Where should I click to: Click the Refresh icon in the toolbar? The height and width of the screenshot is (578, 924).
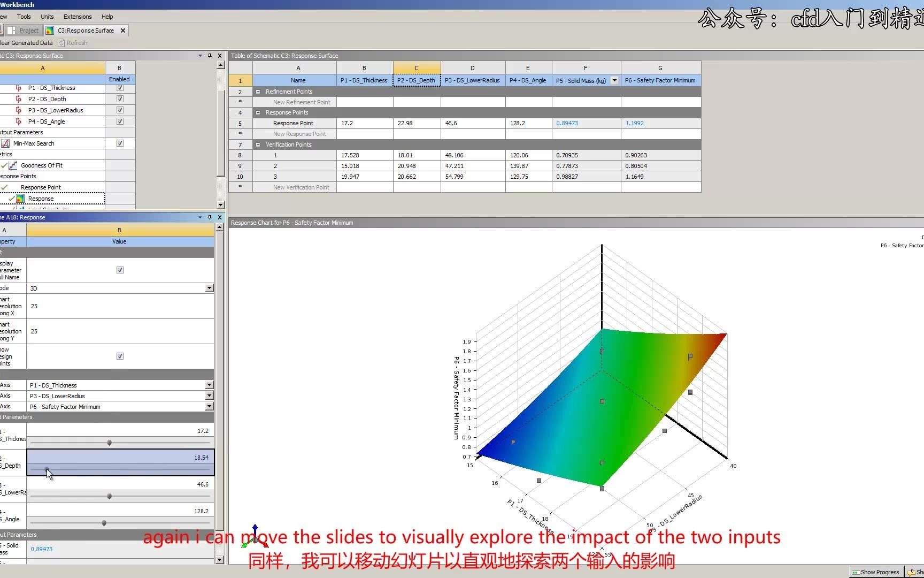(61, 43)
